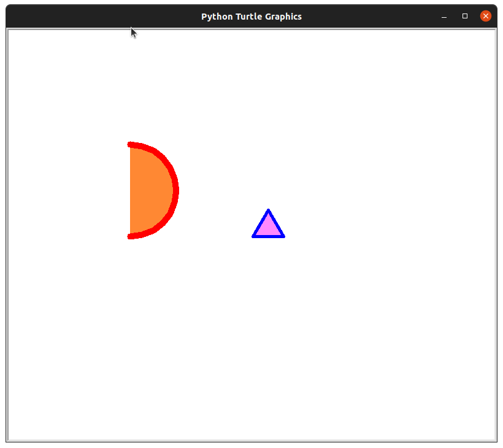Click the bottom-left corner of the triangle
The image size is (503, 448).
[254, 236]
